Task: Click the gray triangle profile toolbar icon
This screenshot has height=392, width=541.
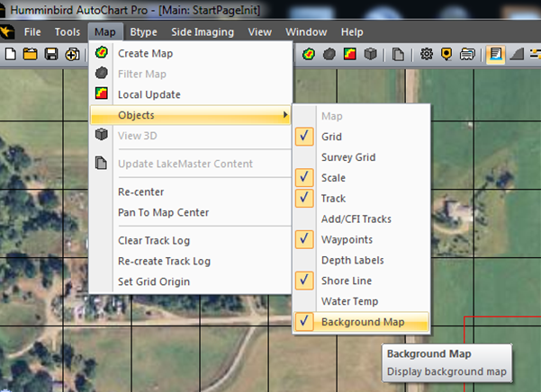Action: coord(517,54)
